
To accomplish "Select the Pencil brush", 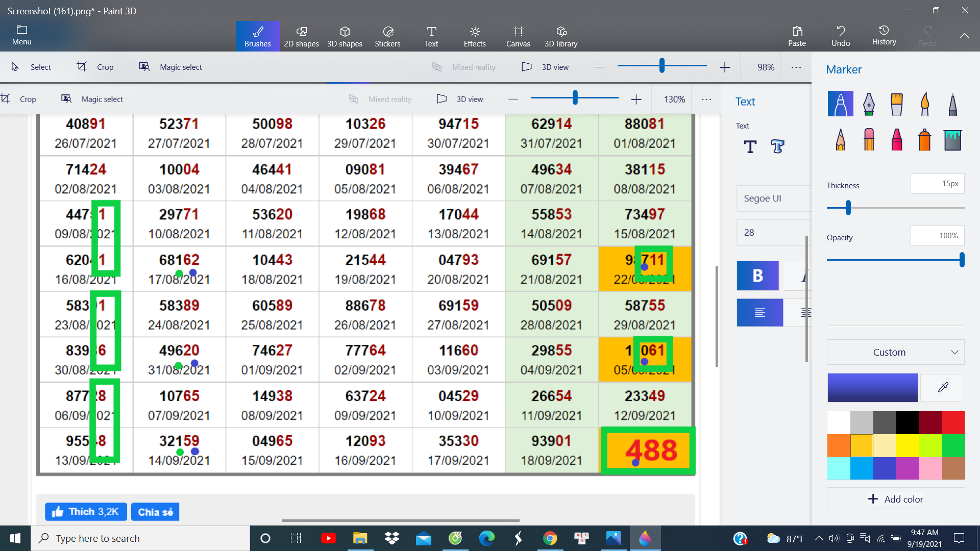I will 840,139.
